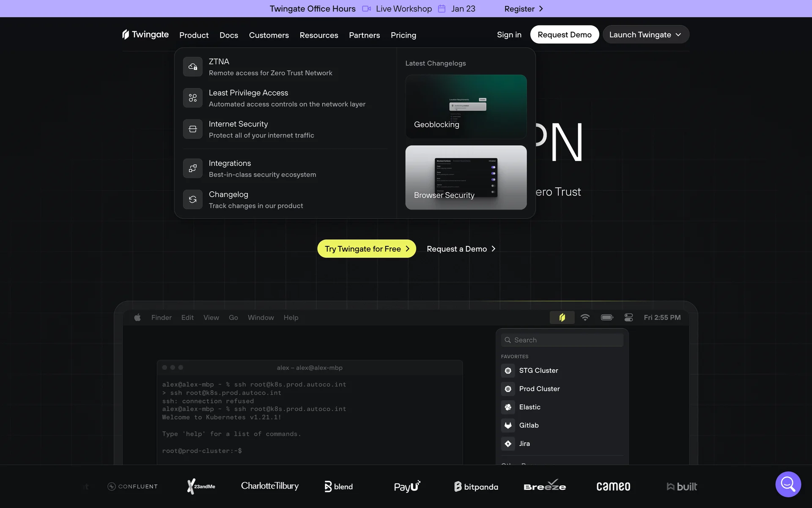Click the Gitlab icon in favorites
Viewport: 812px width, 508px height.
pyautogui.click(x=508, y=425)
